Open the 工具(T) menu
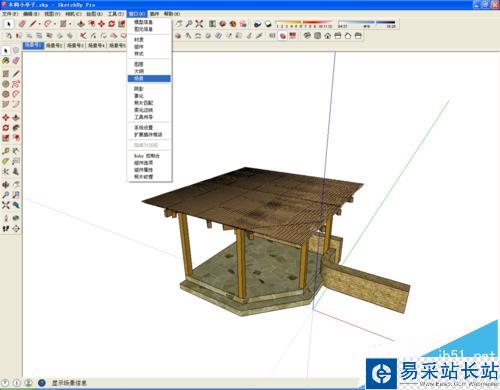The height and width of the screenshot is (390, 500). coord(116,14)
